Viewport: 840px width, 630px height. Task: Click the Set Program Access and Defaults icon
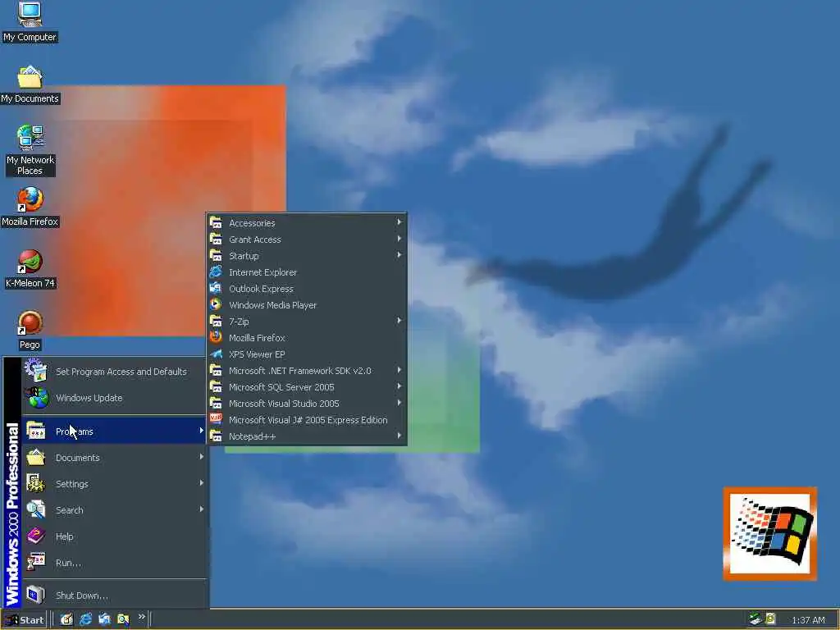click(x=36, y=371)
